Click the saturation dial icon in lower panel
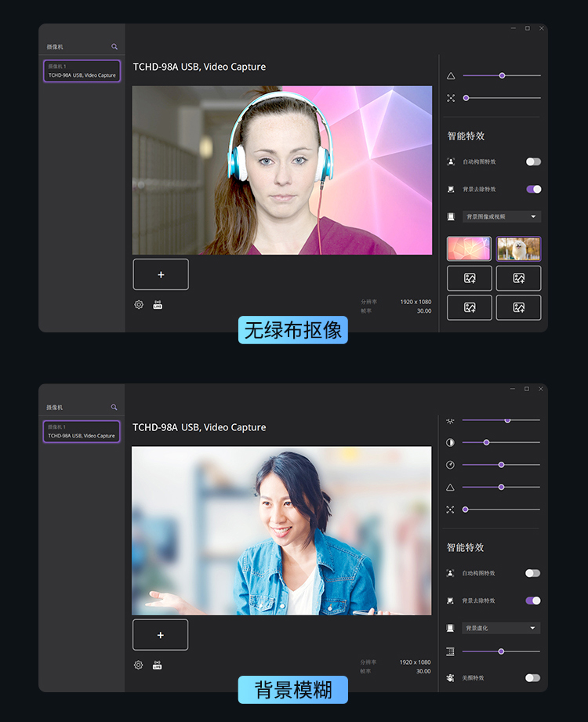 (450, 465)
